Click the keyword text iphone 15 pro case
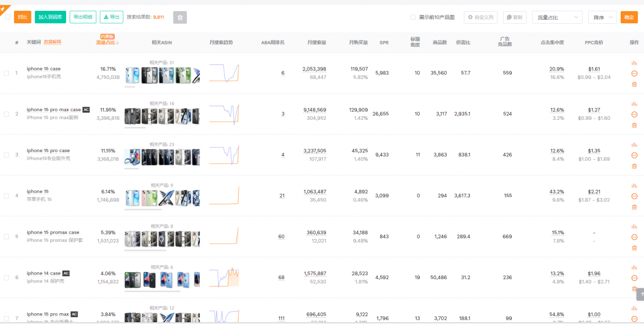 point(48,151)
